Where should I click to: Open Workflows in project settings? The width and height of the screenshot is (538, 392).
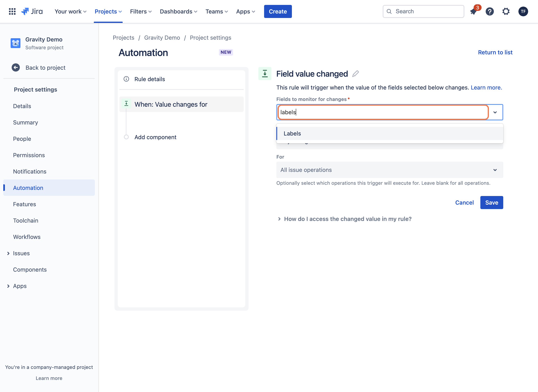click(27, 237)
